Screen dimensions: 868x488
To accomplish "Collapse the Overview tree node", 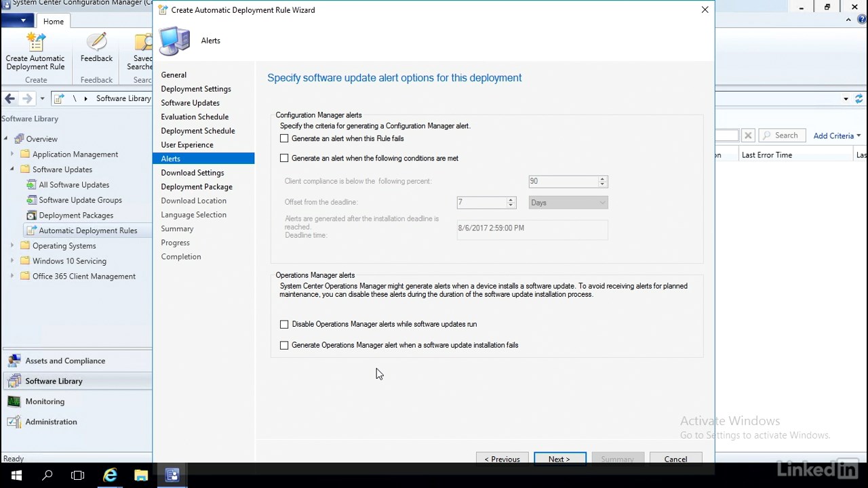I will (x=6, y=139).
